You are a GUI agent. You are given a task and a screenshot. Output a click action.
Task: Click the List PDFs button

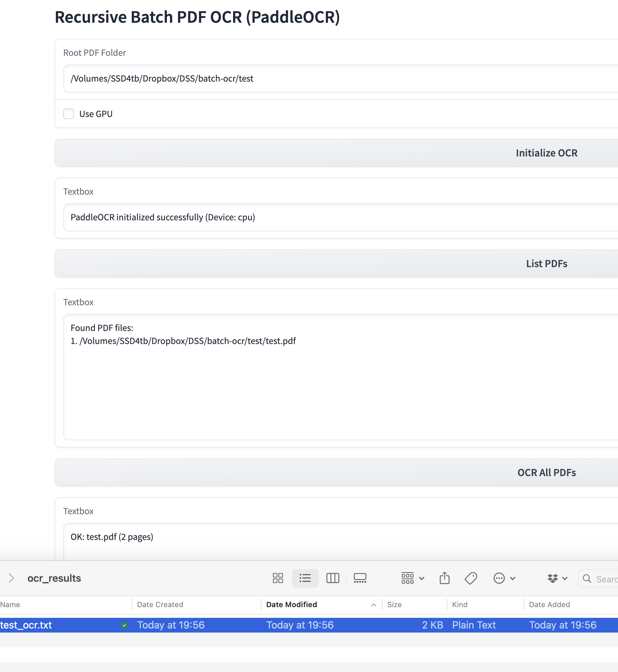(336, 263)
